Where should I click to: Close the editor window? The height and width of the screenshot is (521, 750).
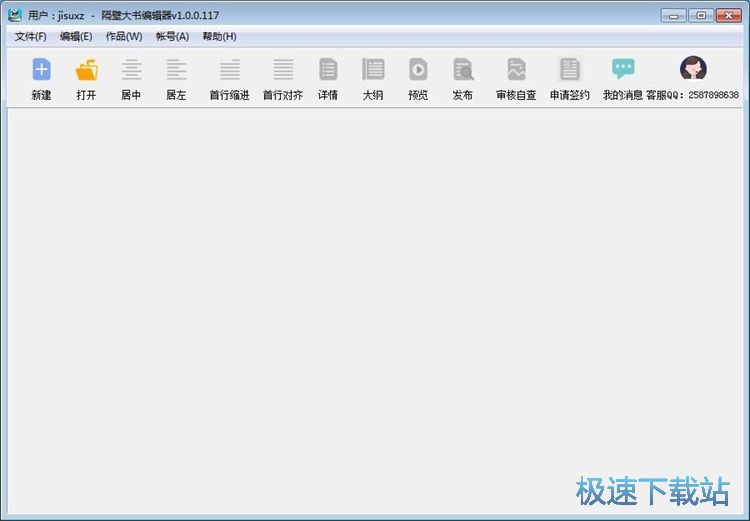728,16
